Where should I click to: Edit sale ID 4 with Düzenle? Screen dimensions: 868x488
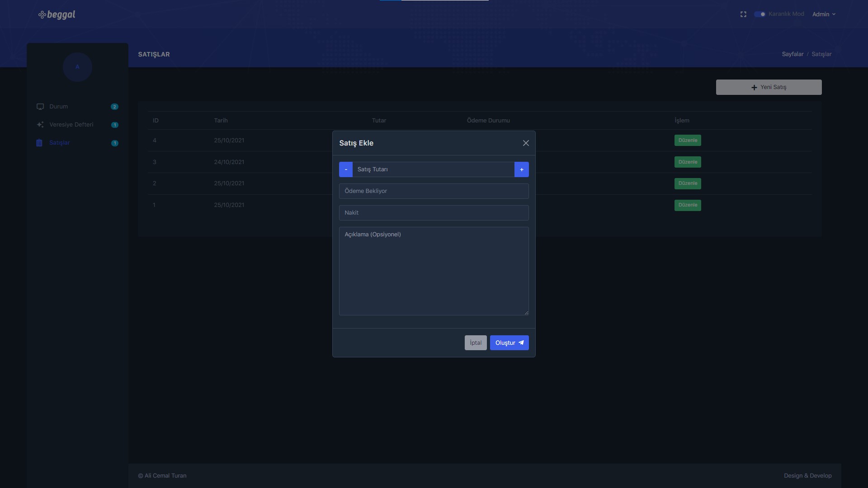coord(688,141)
